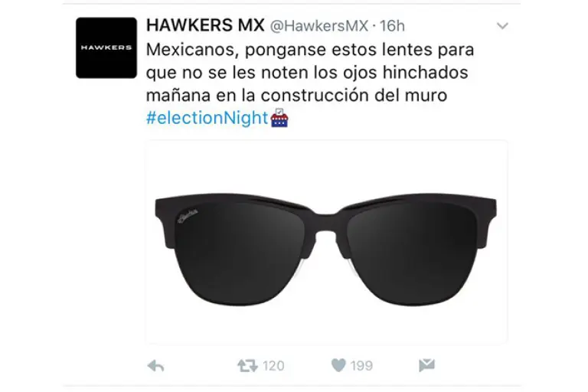588x392 pixels.
Task: View the 199 likes count
Action: [361, 366]
